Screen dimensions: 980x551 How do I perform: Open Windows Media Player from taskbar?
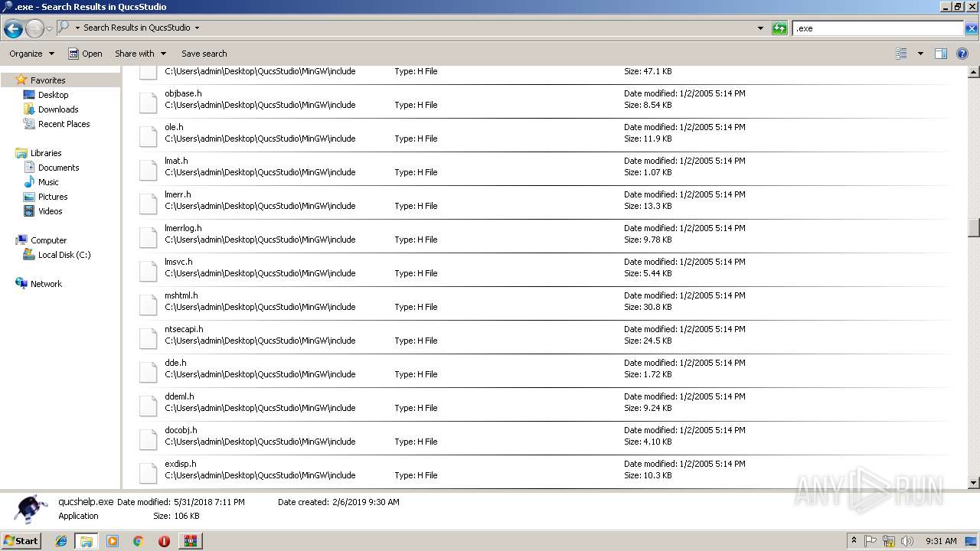[113, 541]
